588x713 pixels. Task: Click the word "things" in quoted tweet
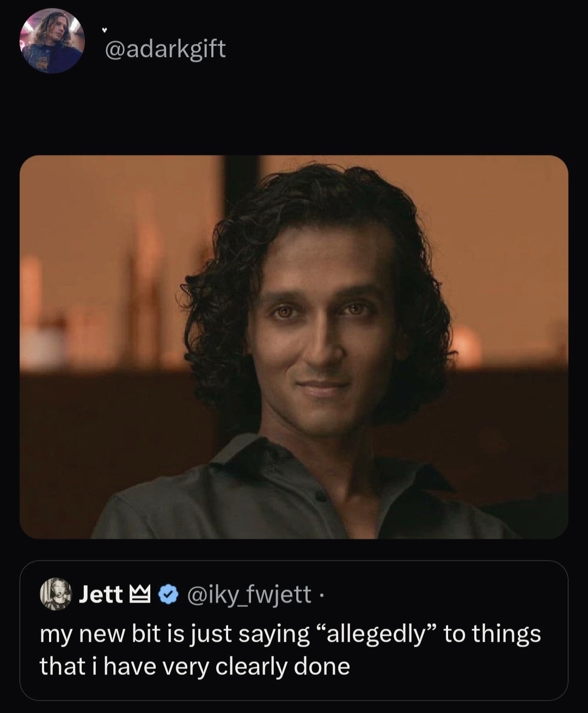click(506, 634)
